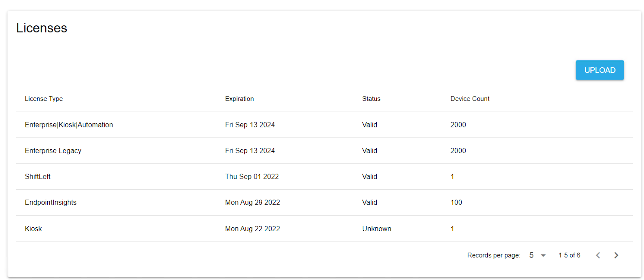Image resolution: width=644 pixels, height=280 pixels.
Task: Click the 1-5 of 6 pagination text
Action: click(x=569, y=255)
